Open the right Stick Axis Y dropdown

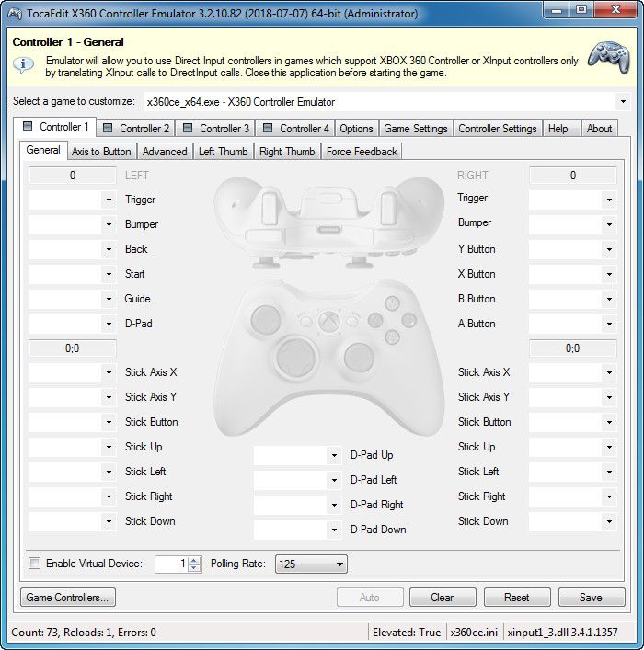(x=609, y=397)
